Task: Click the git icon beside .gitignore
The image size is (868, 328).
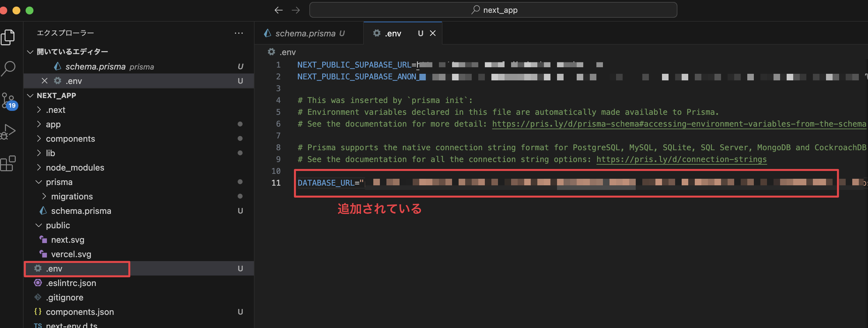Action: 38,297
